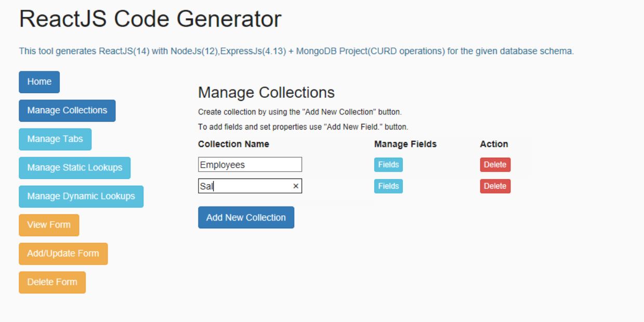Click the Employees collection name field

pos(250,165)
